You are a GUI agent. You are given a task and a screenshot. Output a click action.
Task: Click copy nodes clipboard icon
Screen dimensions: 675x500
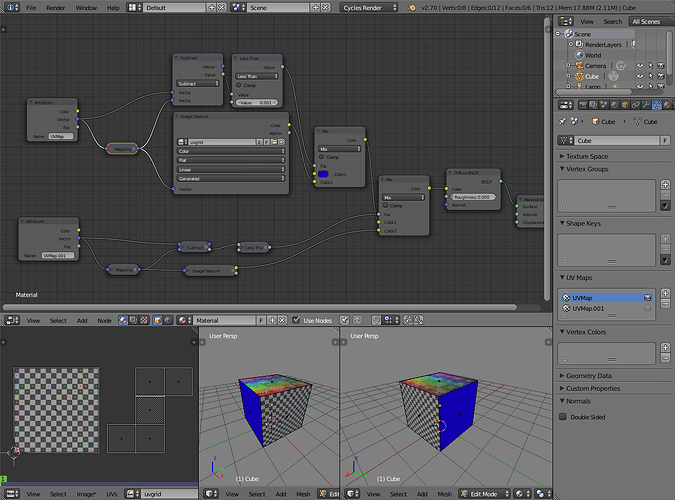[x=408, y=320]
